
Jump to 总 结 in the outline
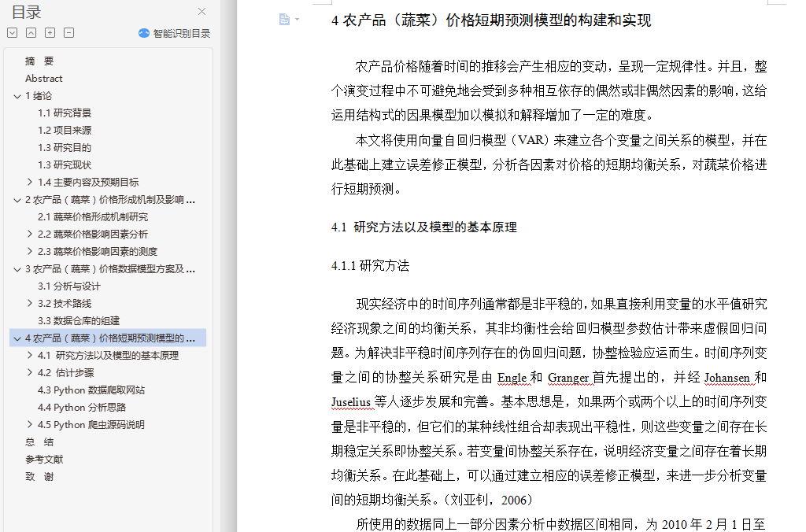39,442
